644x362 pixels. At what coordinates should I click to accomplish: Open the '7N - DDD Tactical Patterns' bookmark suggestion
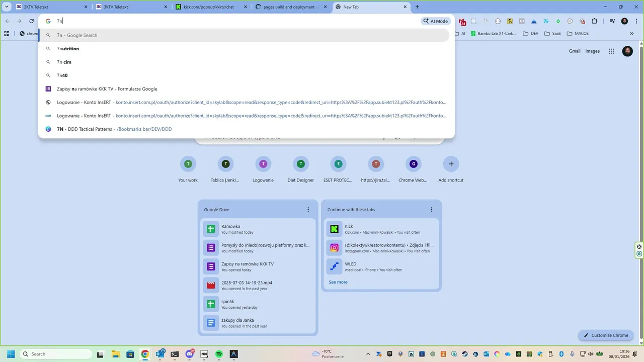pos(244,129)
